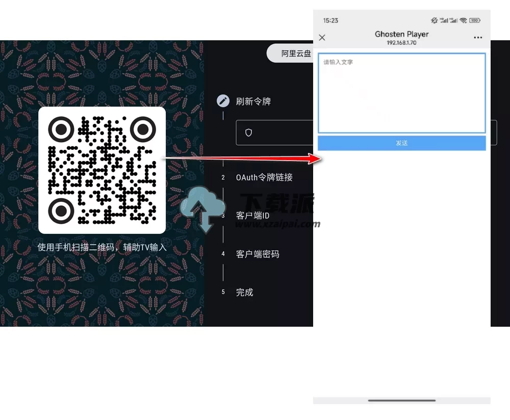510x420 pixels.
Task: Tap the phone home gesture bar
Action: [x=402, y=401]
